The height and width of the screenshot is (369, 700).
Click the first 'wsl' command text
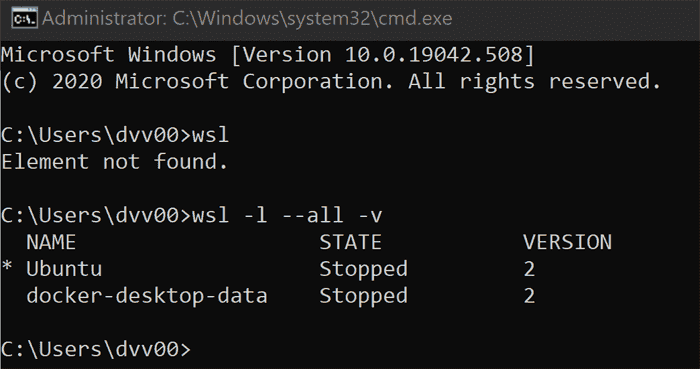click(210, 135)
